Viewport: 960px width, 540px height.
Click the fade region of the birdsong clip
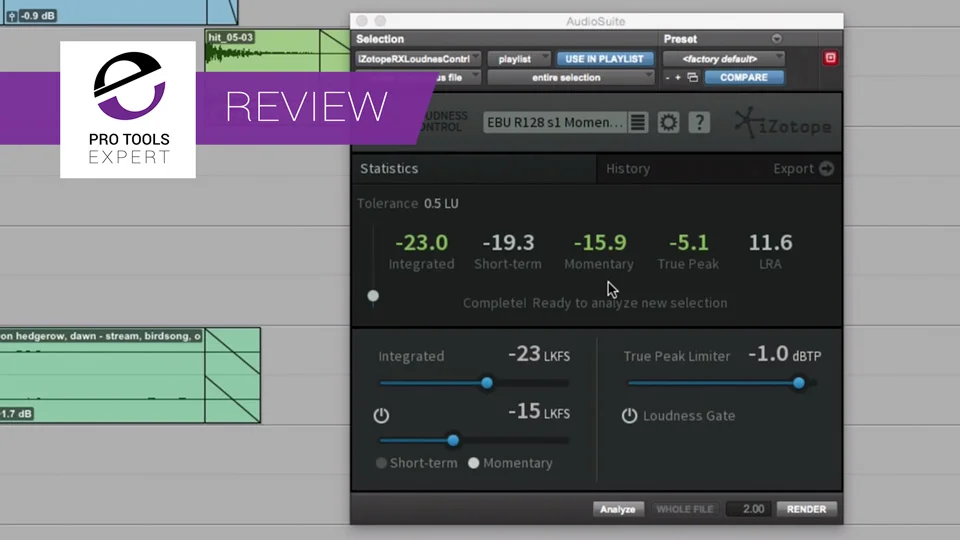point(233,375)
